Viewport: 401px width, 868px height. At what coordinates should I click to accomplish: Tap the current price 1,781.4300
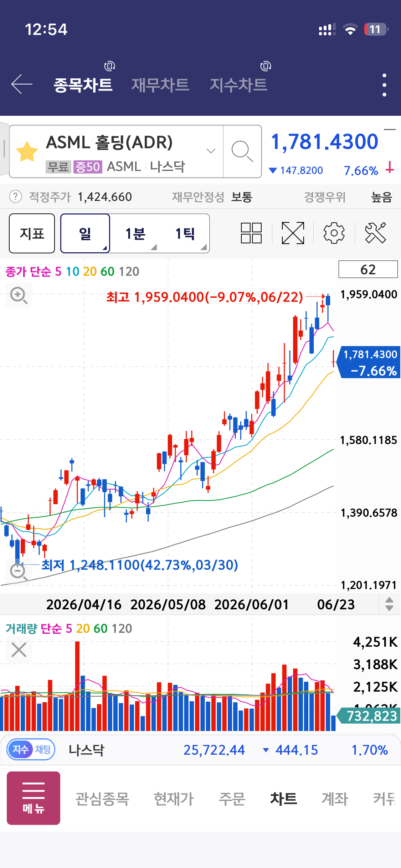324,142
